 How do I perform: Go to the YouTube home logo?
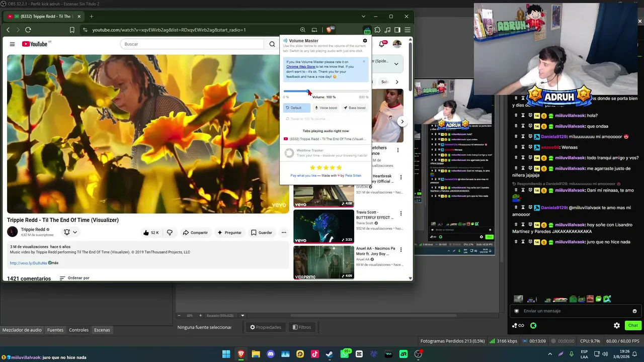[35, 44]
